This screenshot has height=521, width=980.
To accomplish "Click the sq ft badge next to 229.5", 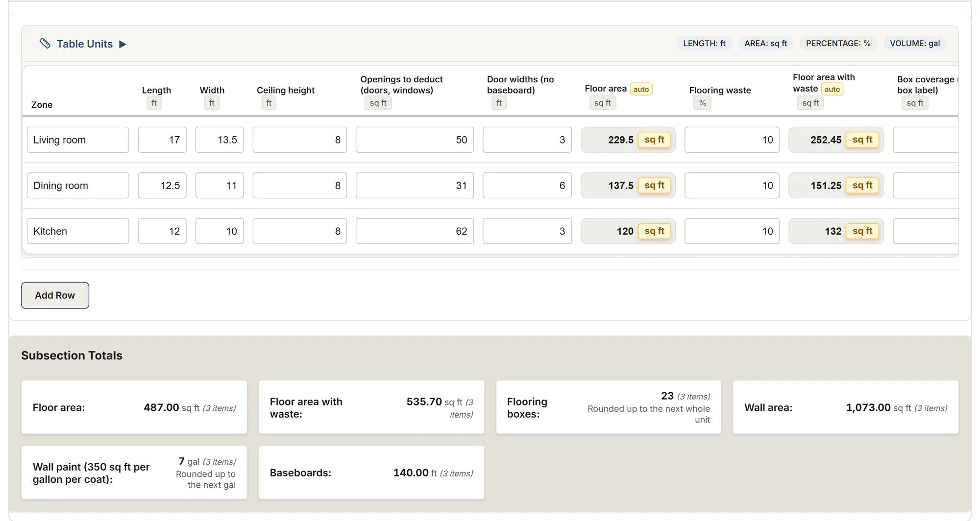I will tap(654, 140).
